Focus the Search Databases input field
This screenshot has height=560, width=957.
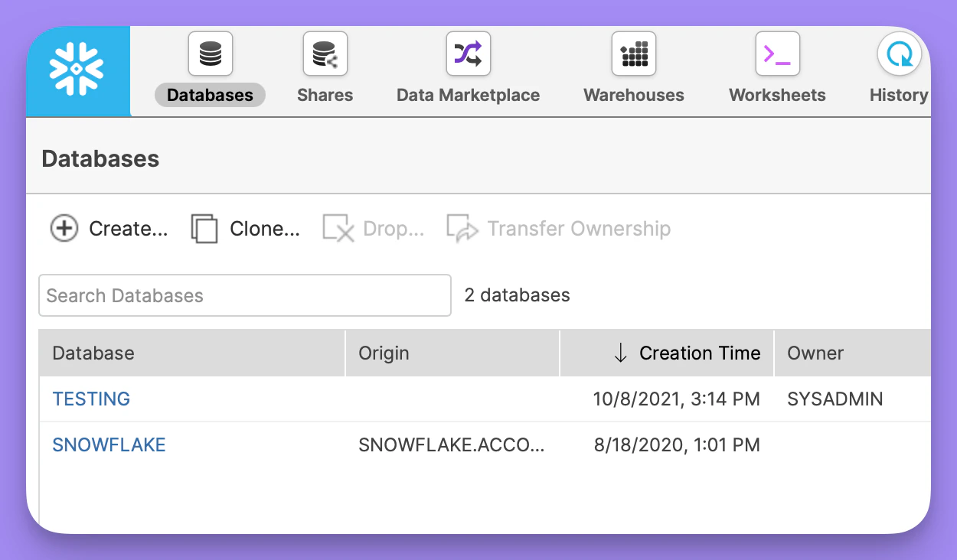coord(245,295)
